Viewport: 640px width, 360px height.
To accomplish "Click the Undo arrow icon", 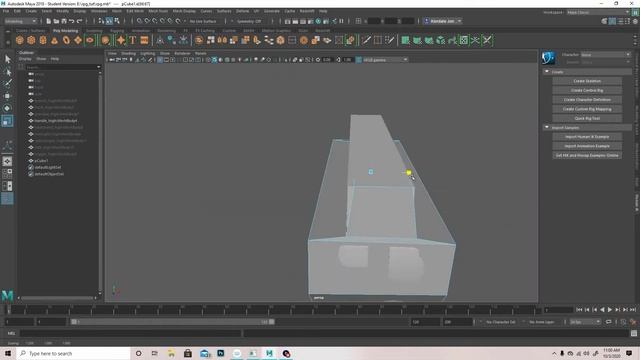I will [72, 21].
